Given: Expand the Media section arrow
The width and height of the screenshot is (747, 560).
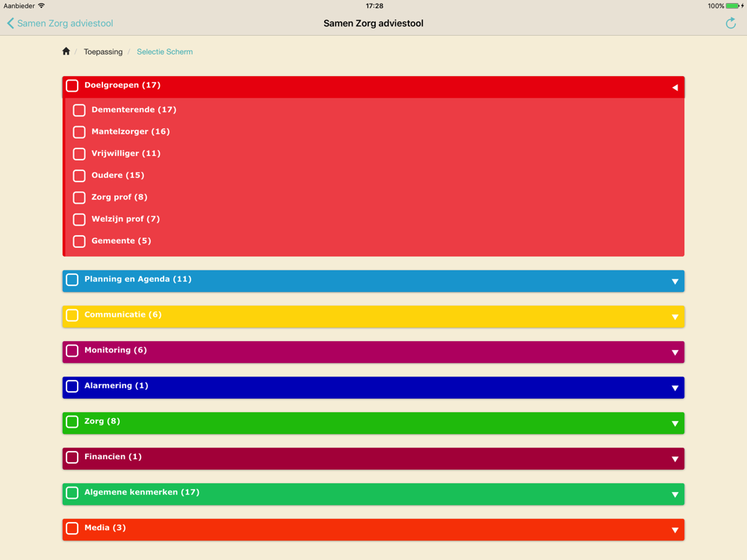Looking at the screenshot, I should click(675, 530).
